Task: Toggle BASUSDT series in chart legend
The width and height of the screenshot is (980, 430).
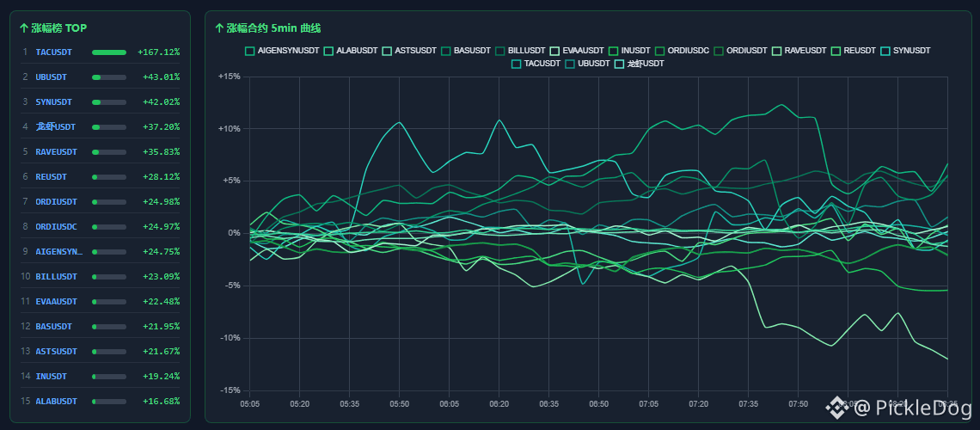Action: (466, 51)
